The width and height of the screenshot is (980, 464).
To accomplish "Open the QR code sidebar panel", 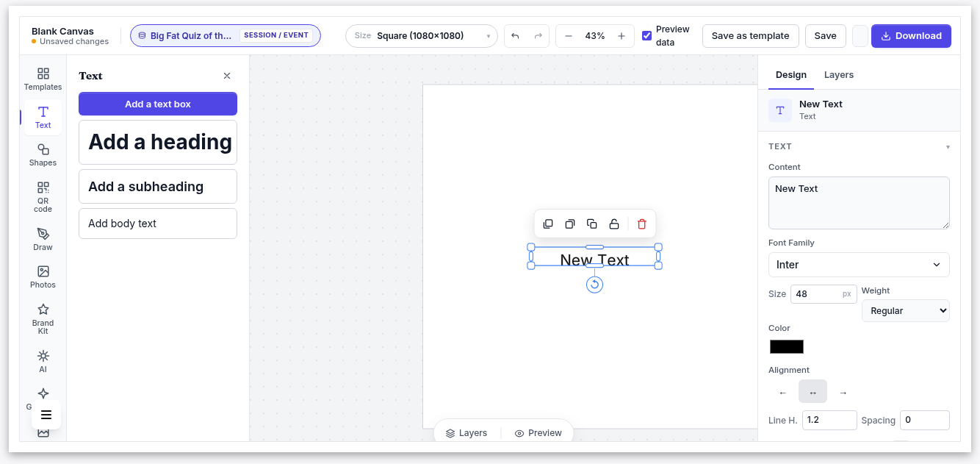I will click(43, 196).
